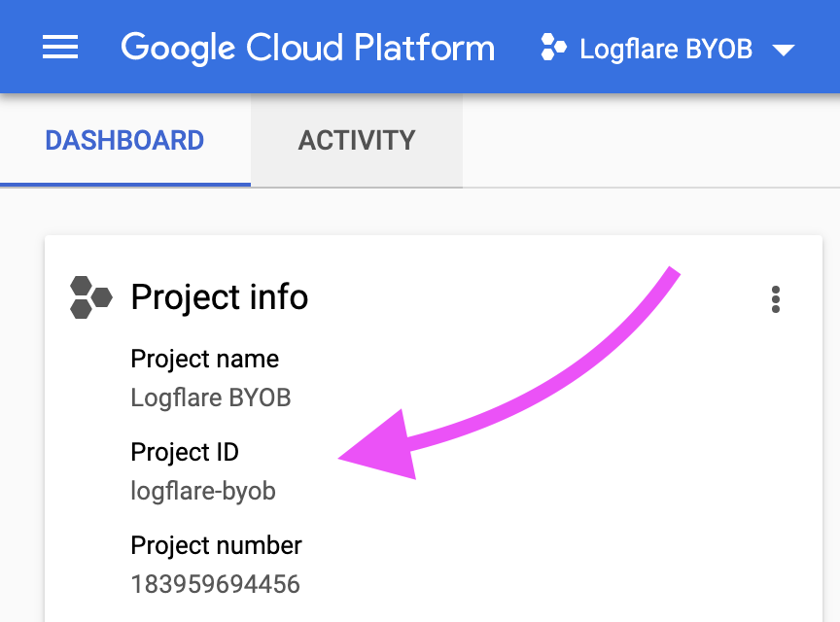Select the Project name label
Viewport: 840px width, 622px height.
(204, 359)
